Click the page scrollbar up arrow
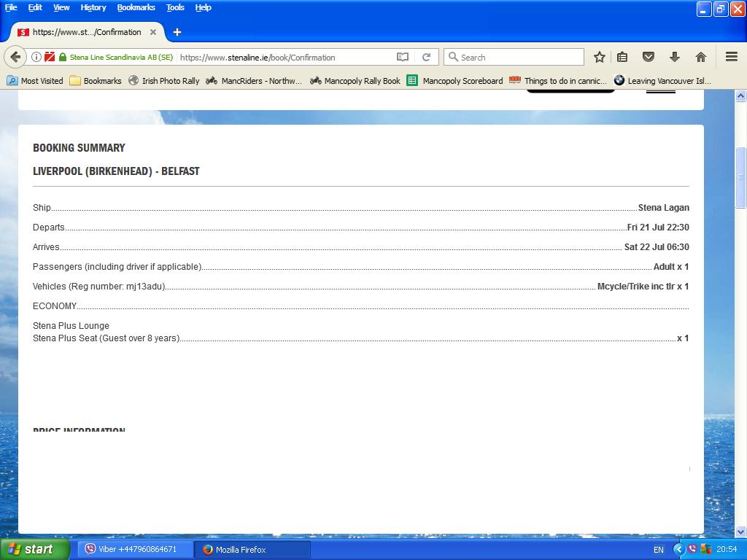 pyautogui.click(x=741, y=96)
